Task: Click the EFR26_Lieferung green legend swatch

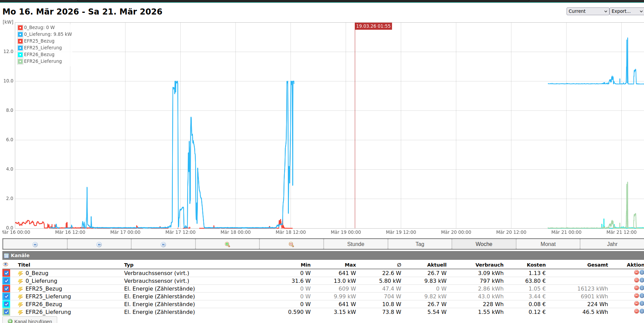Action: (x=20, y=61)
